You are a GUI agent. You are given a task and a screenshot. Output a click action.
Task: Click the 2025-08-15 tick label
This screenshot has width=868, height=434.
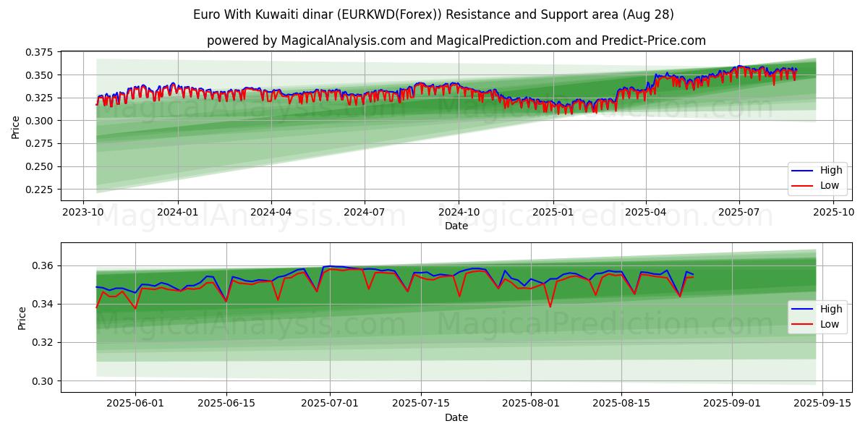coord(622,404)
